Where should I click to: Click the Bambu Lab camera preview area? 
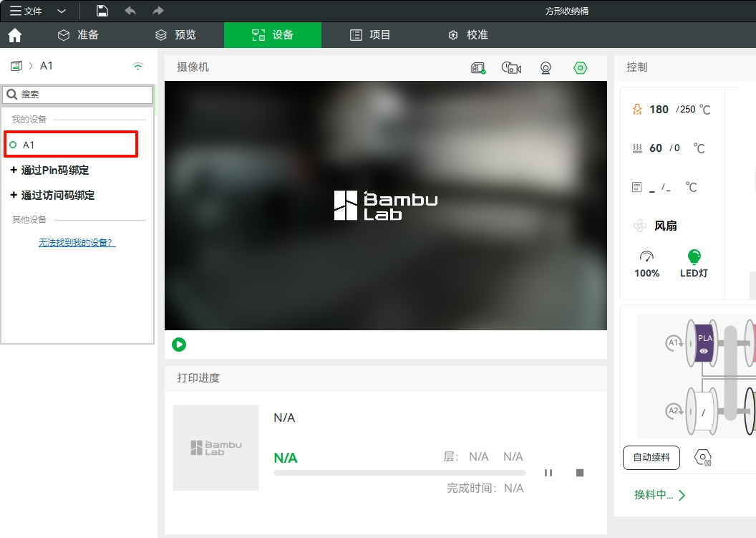pyautogui.click(x=386, y=206)
